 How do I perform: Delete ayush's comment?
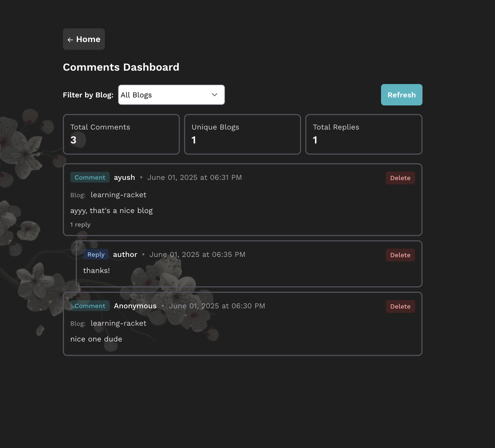point(400,178)
